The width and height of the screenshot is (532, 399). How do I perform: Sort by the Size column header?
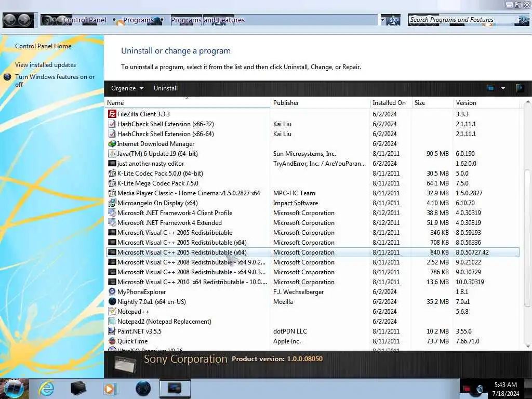[433, 102]
